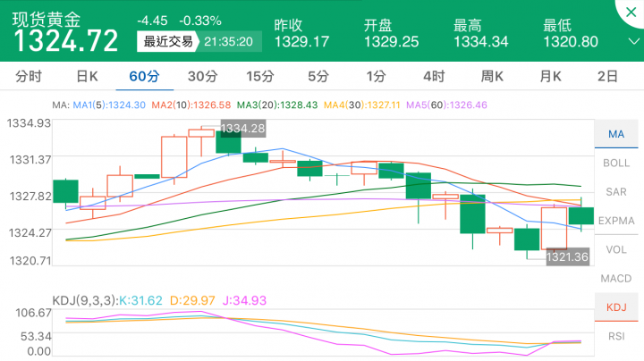644x361 pixels.
Task: Switch chart to 5分 period
Action: click(318, 77)
